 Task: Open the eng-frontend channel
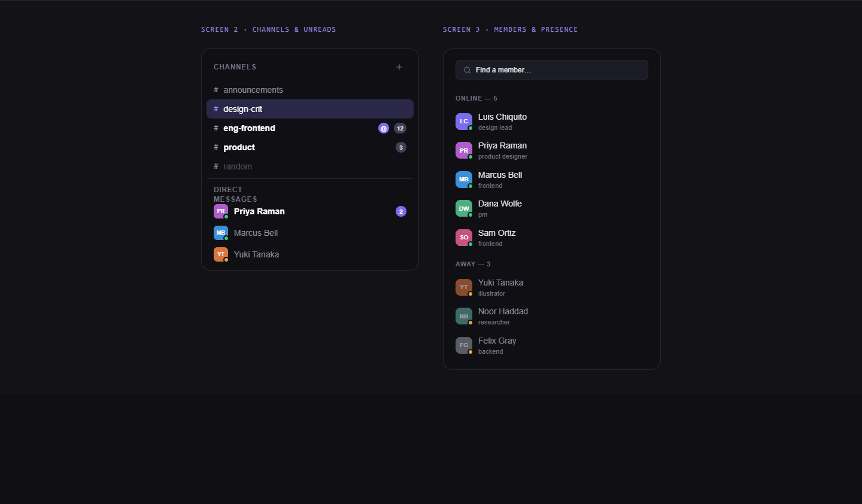310,128
